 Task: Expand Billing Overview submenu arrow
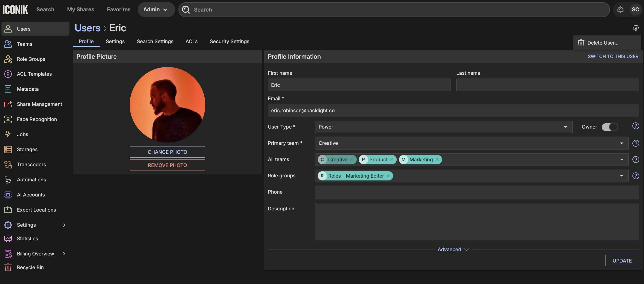point(64,254)
